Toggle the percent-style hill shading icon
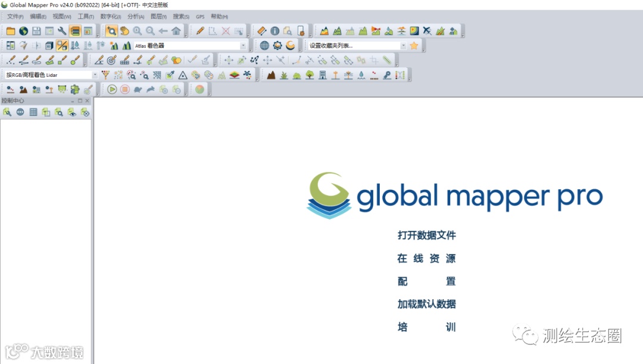Viewport: 643px width, 364px height. click(x=62, y=45)
